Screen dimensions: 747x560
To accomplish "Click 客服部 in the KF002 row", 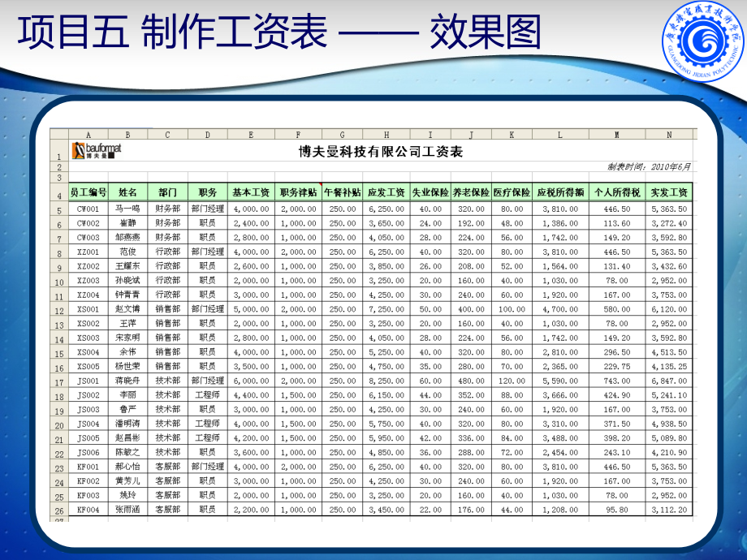I will [168, 481].
